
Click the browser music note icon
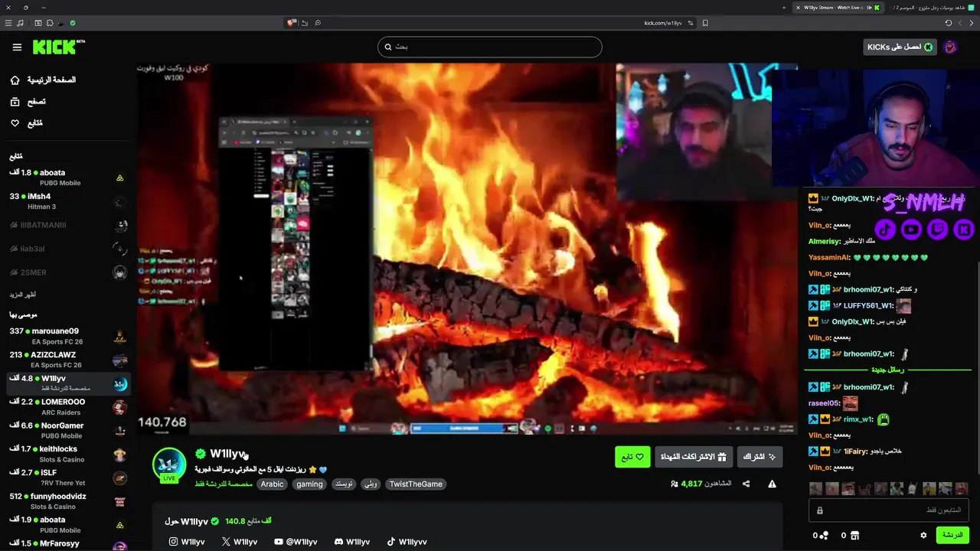point(20,23)
